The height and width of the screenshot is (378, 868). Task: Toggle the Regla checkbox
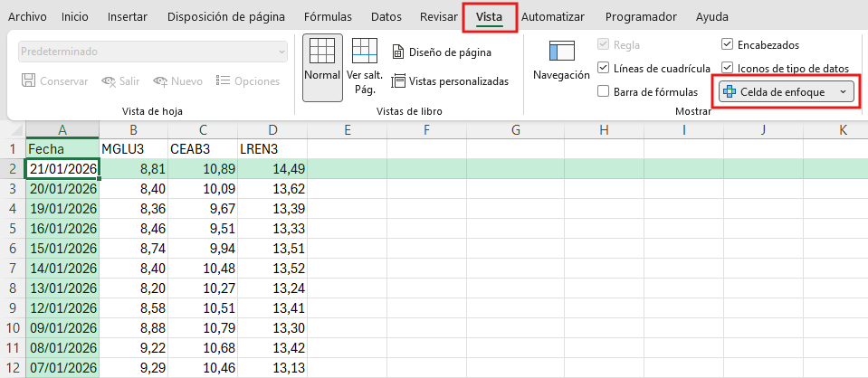[x=604, y=45]
